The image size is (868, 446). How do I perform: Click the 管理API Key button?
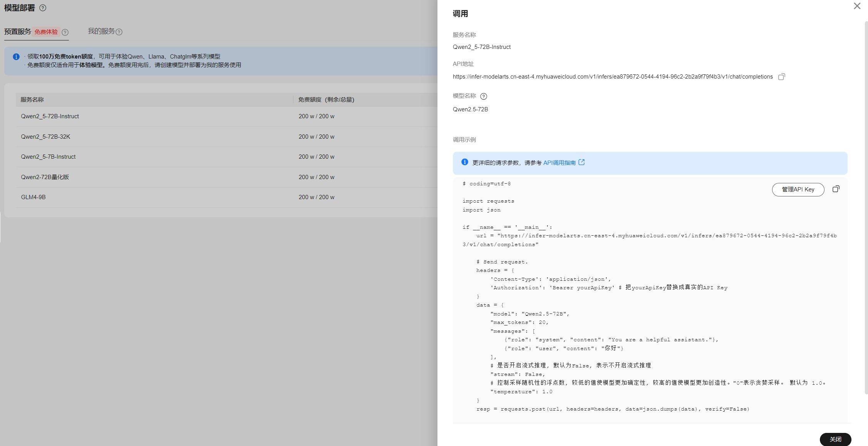coord(798,189)
